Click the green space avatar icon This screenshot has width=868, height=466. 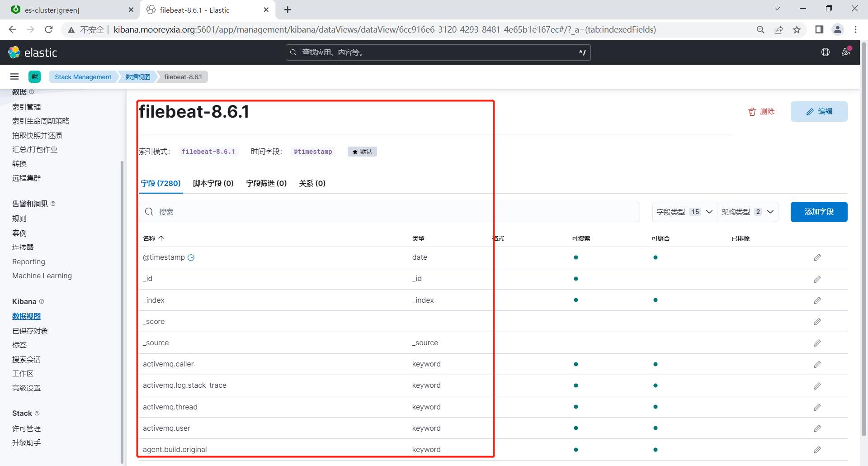point(34,77)
